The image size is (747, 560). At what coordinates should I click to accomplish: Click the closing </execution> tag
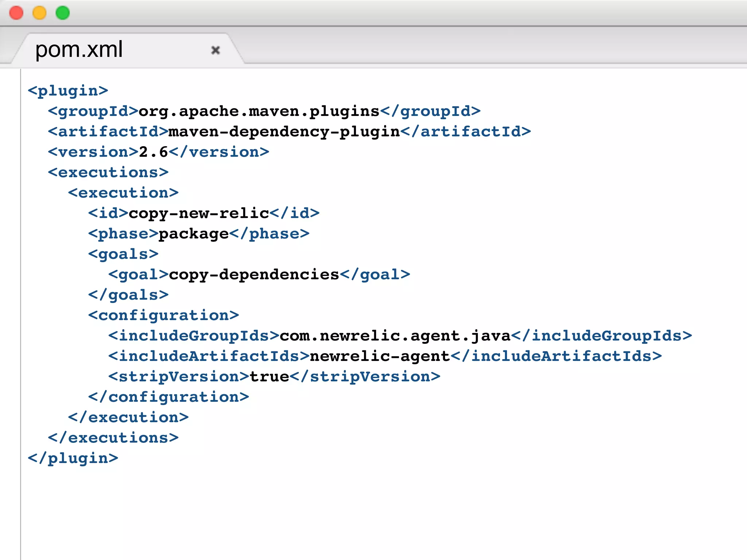click(x=128, y=417)
